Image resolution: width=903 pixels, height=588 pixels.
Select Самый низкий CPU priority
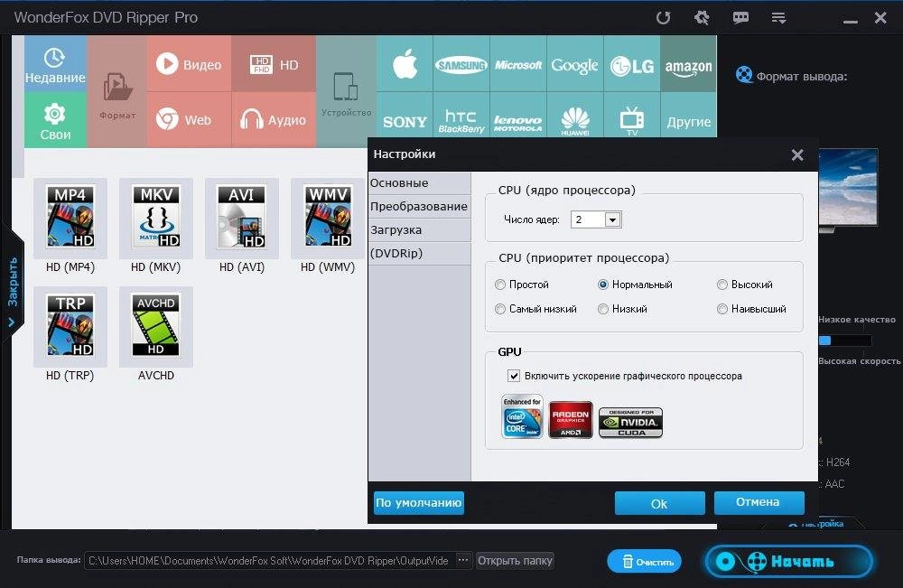(x=535, y=309)
